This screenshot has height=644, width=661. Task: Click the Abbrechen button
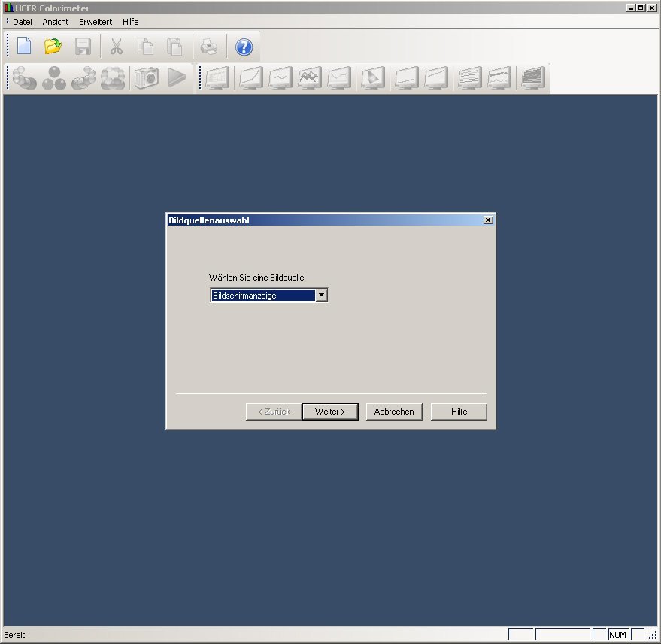394,412
